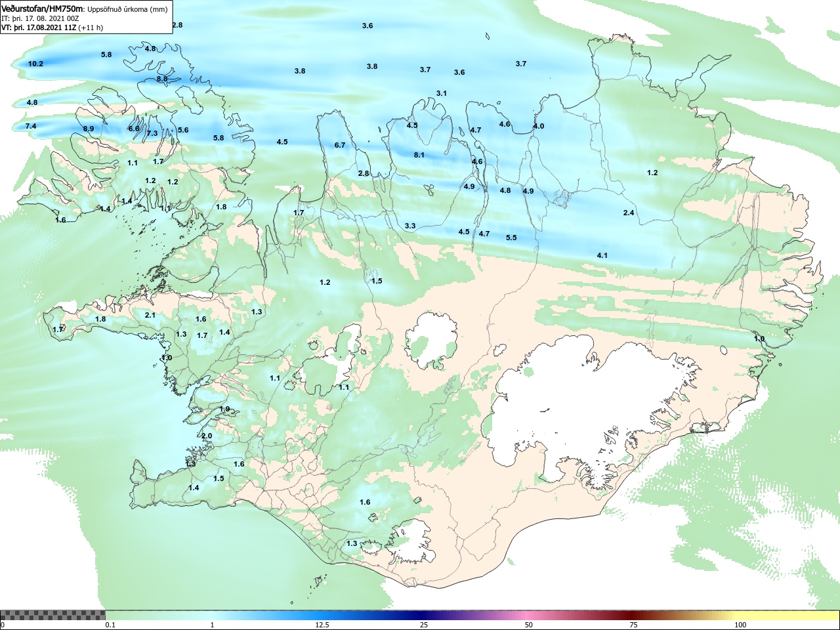
Task: Click the 2.1 precipitation value
Action: (x=150, y=315)
